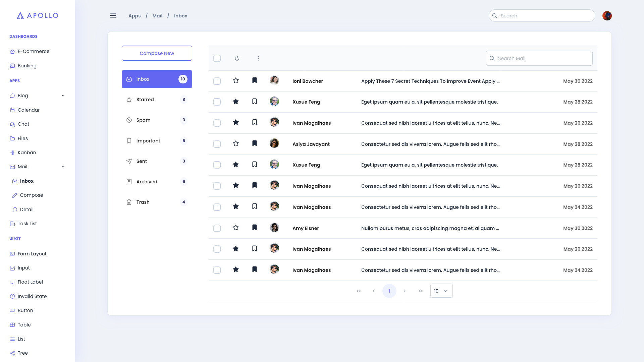
Task: Open the Chat app in the sidebar
Action: click(23, 124)
